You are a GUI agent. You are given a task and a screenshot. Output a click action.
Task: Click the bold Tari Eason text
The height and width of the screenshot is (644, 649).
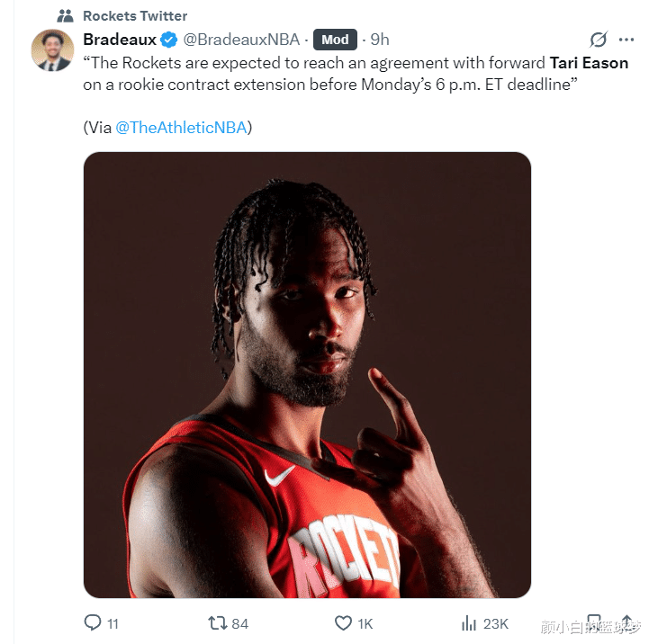tap(589, 63)
